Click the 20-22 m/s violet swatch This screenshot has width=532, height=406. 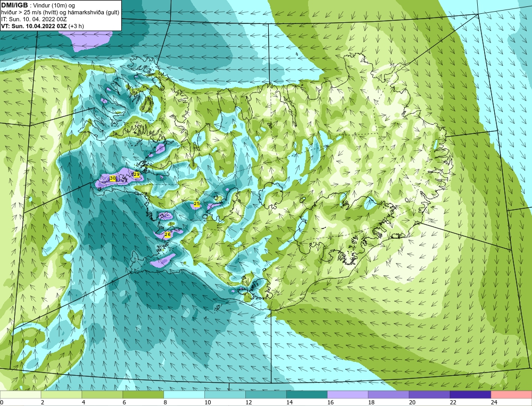tap(429, 395)
